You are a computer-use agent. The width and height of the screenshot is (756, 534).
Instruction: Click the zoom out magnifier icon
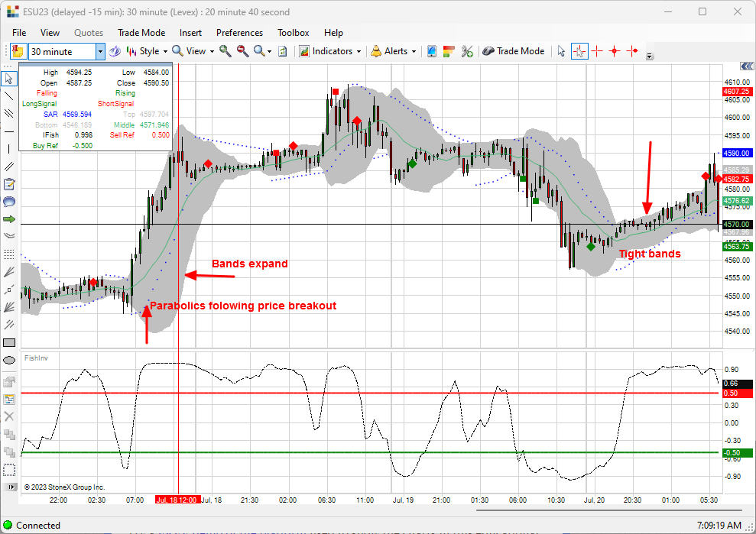tap(242, 51)
